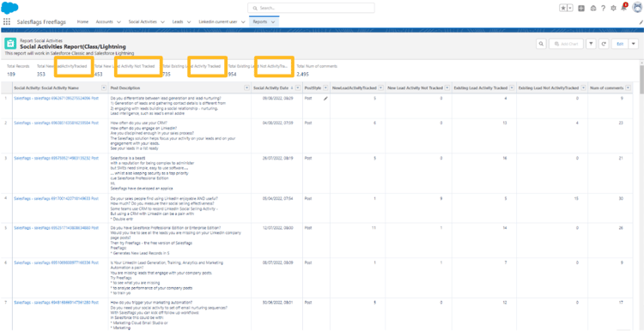Open the Setup gear icon
This screenshot has width=644, height=331.
pos(613,9)
